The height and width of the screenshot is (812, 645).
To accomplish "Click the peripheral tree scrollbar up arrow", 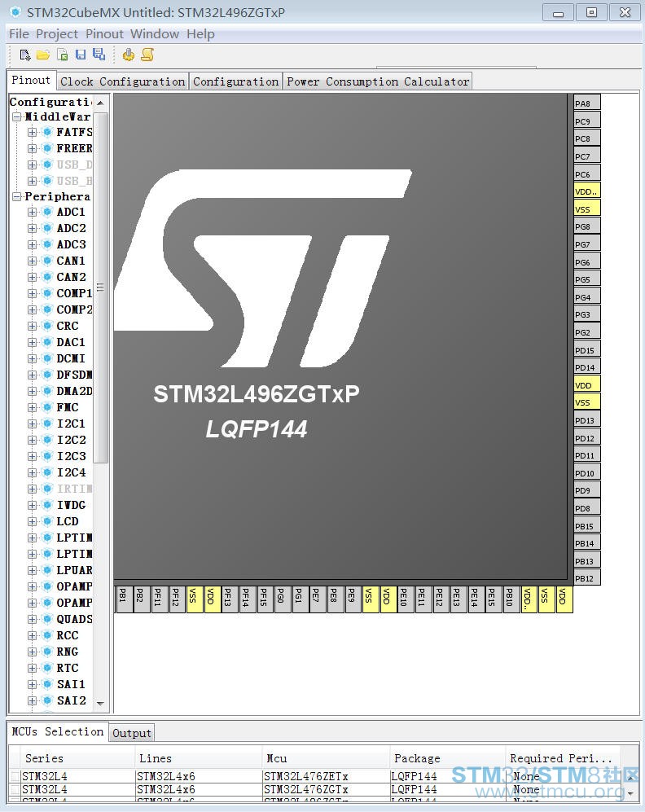I will pos(100,103).
